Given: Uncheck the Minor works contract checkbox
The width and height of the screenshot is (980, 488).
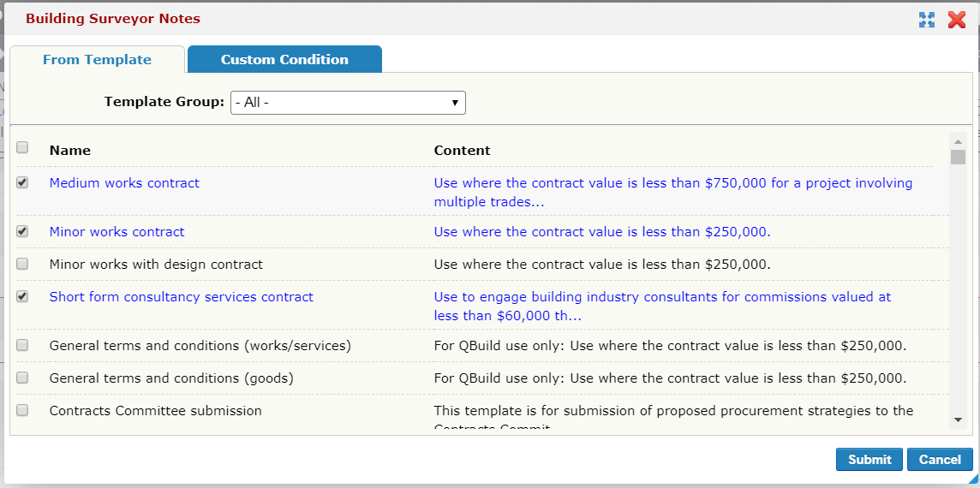Looking at the screenshot, I should [22, 231].
